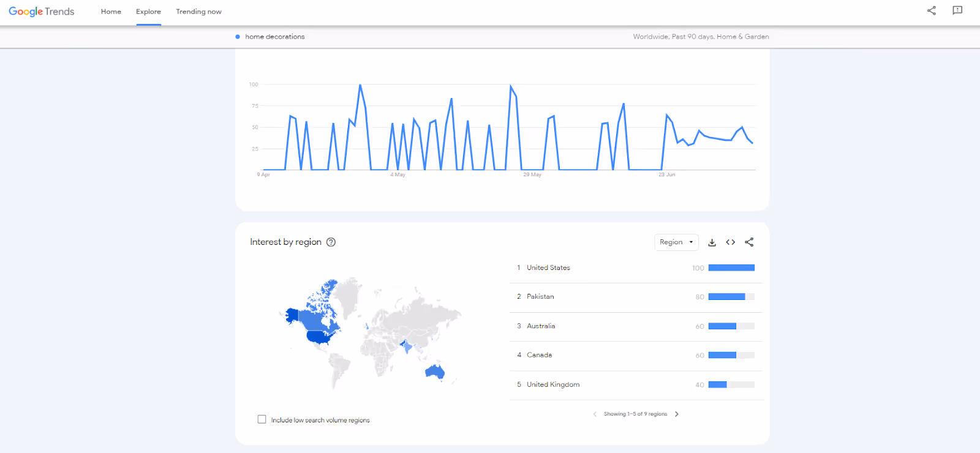Click the Pakistan interest bar showing 80
Screen dimensions: 980x453
[726, 297]
